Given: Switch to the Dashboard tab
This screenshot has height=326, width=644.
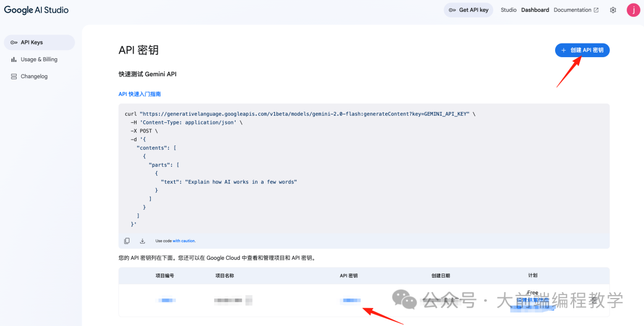Looking at the screenshot, I should (535, 10).
